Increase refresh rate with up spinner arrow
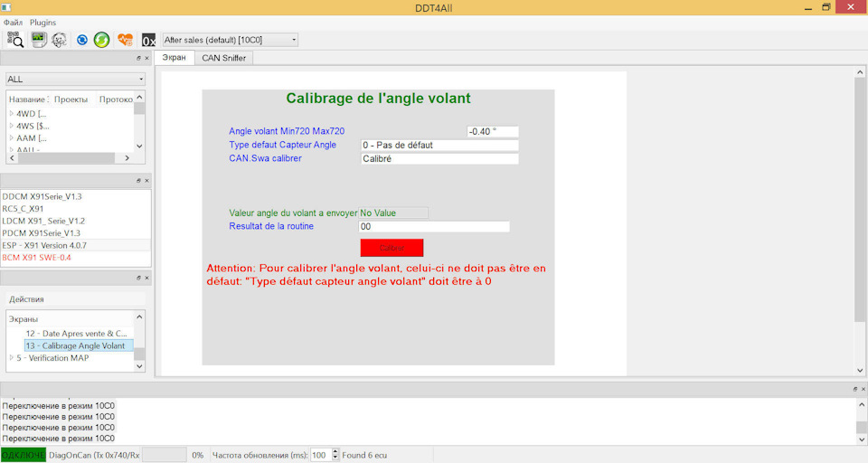Screen dimensions: 868x463 point(335,452)
